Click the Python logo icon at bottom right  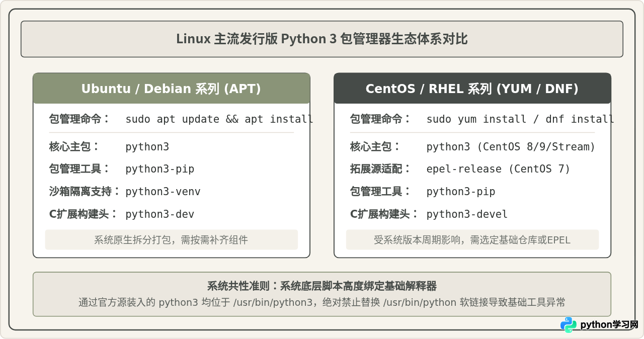click(569, 325)
